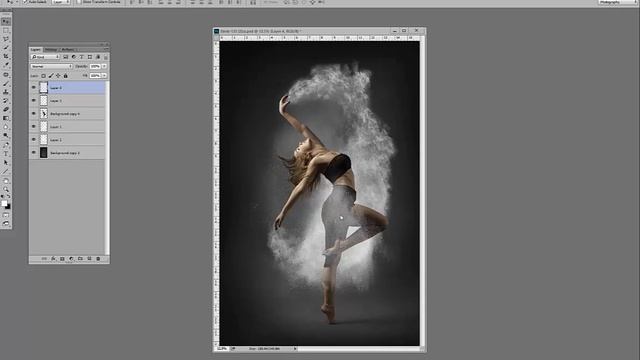This screenshot has width=640, height=360.
Task: Swap foreground and background colors
Action: pos(9,196)
